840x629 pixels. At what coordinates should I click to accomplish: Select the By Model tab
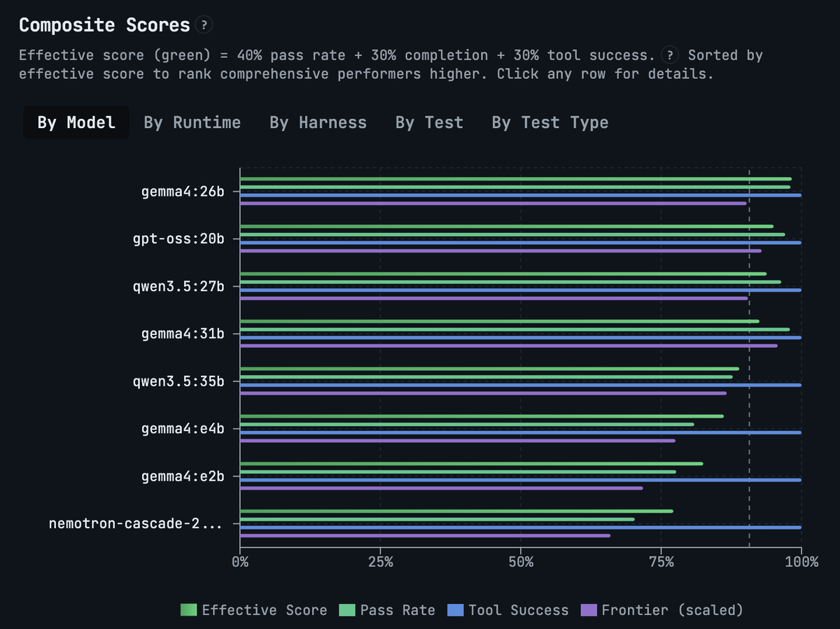(x=76, y=122)
